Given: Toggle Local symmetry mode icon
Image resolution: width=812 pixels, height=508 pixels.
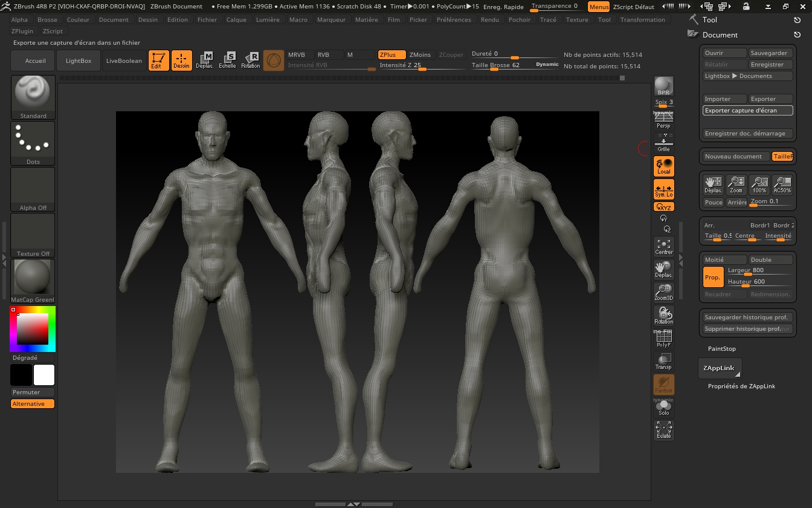Looking at the screenshot, I should coord(663,166).
